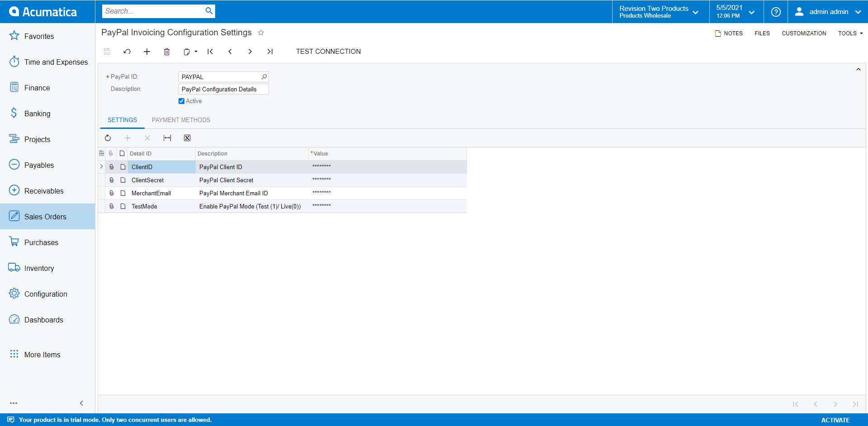Viewport: 868px width, 426px height.
Task: Expand the ClientID row indicator
Action: coord(101,166)
